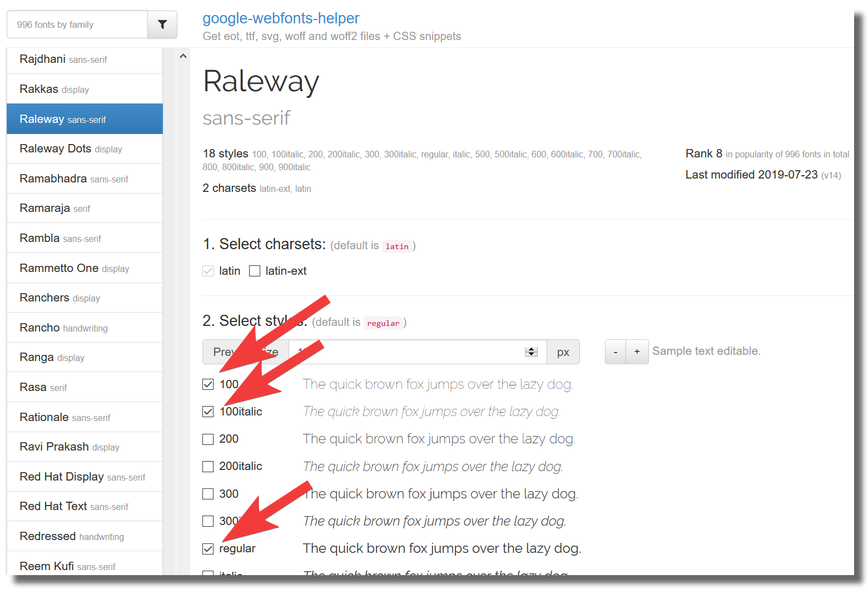This screenshot has height=589, width=868.
Task: Click the preview size spinner arrows
Action: tap(531, 352)
